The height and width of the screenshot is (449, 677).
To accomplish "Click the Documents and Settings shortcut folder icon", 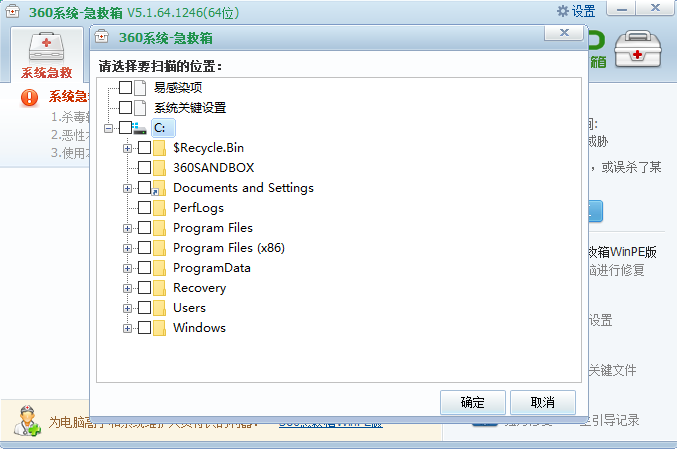I will tap(159, 188).
